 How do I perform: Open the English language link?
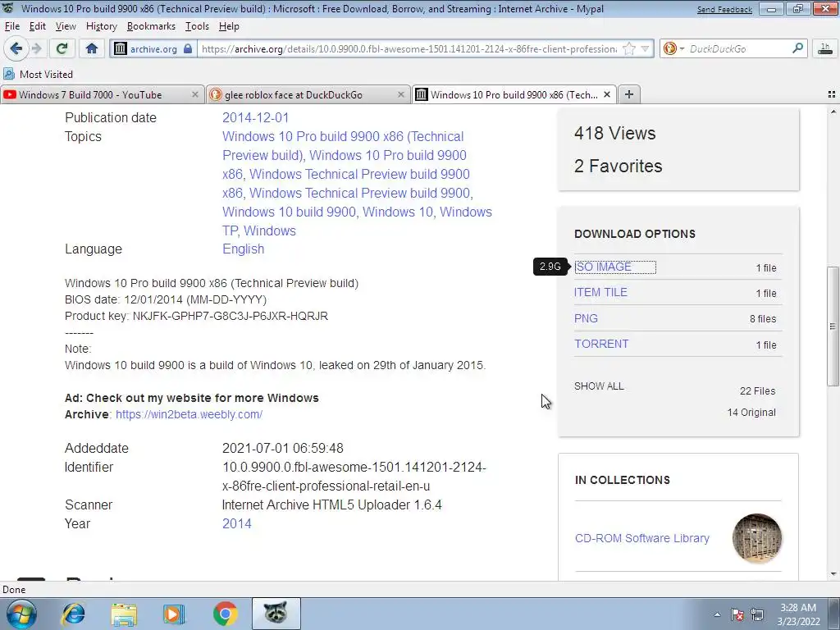(243, 249)
